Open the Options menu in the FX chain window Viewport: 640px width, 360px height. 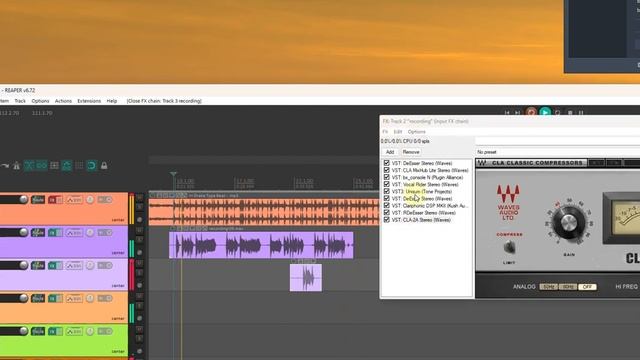pyautogui.click(x=416, y=132)
